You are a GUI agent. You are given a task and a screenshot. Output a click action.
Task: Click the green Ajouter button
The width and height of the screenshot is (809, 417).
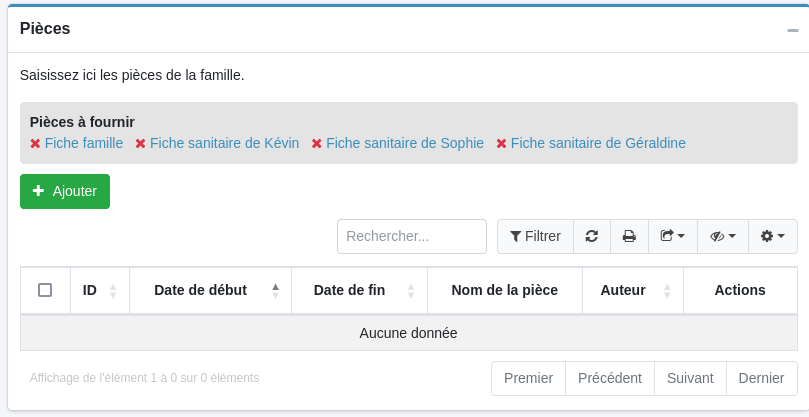(x=65, y=191)
